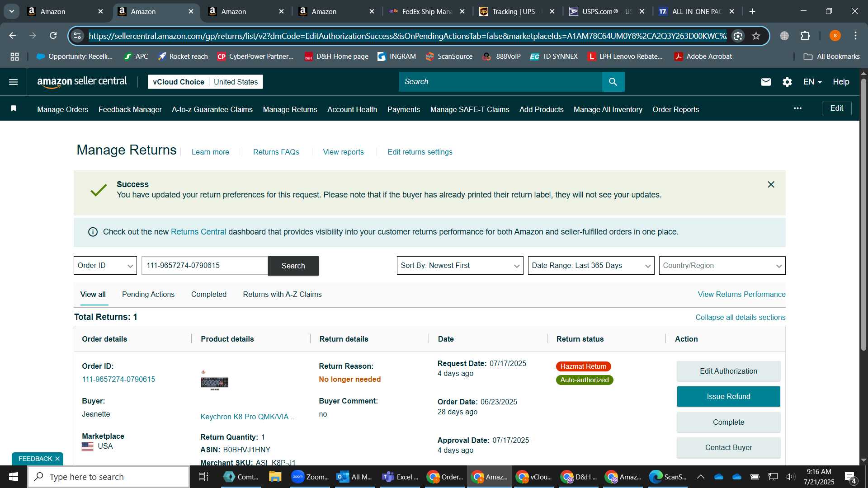Open the Adobe Acrobat bookmark
This screenshot has width=868, height=488.
point(703,56)
